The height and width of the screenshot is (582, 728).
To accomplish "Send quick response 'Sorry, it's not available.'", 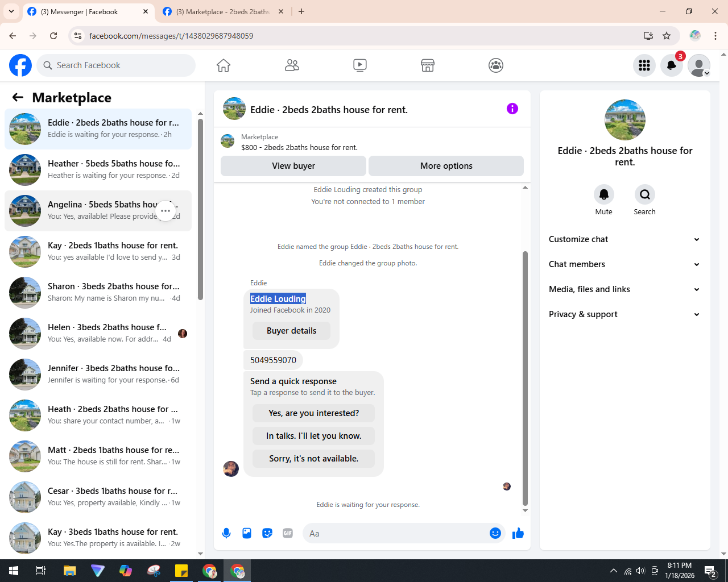I will point(314,459).
